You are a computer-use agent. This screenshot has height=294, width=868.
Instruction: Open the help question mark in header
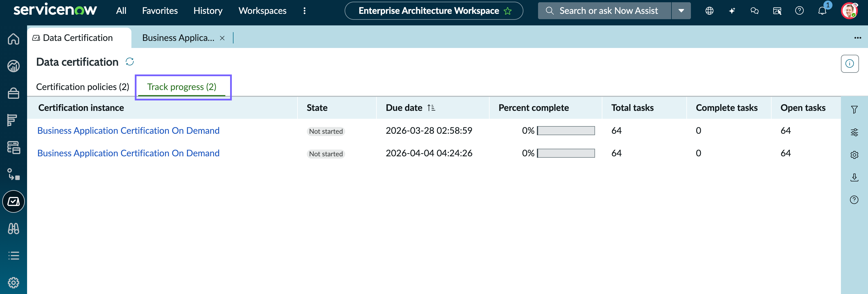click(x=799, y=11)
